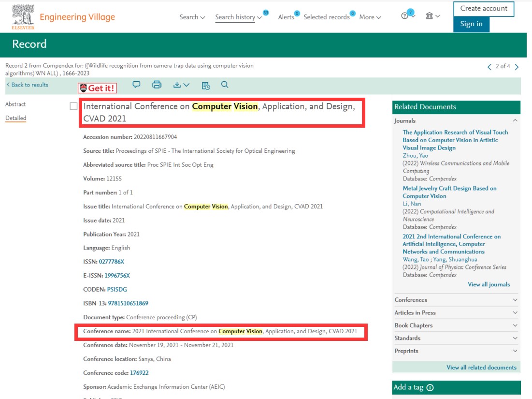532x399 pixels.
Task: Go to previous record arrow
Action: tap(489, 67)
